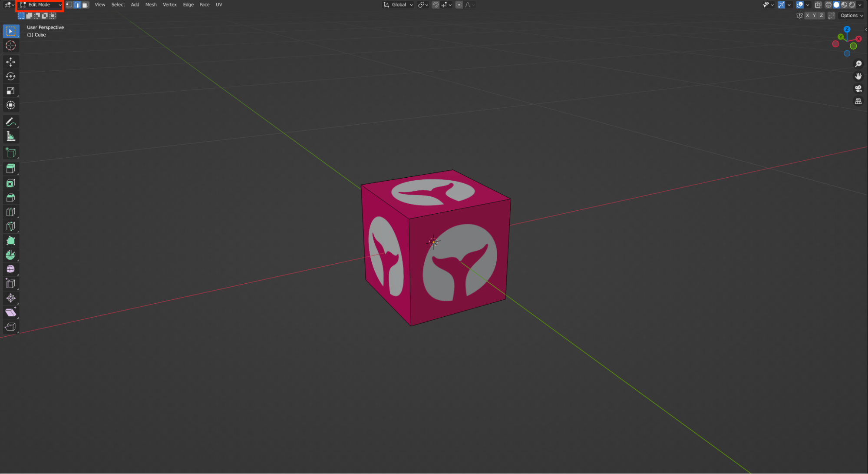Pick the Scale tool
This screenshot has height=474, width=868.
(x=10, y=91)
